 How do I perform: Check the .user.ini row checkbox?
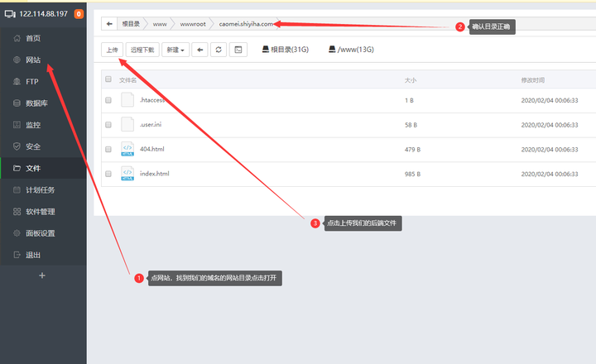[x=108, y=125]
